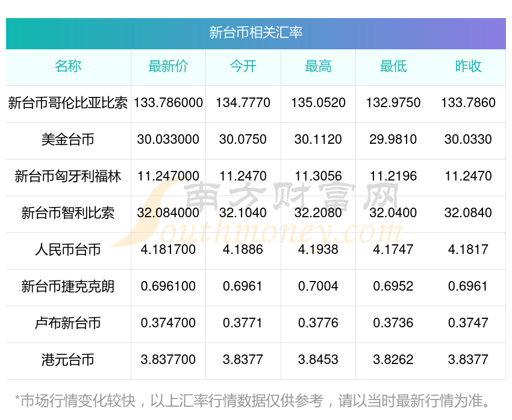Click value 32.2080

coord(318,213)
